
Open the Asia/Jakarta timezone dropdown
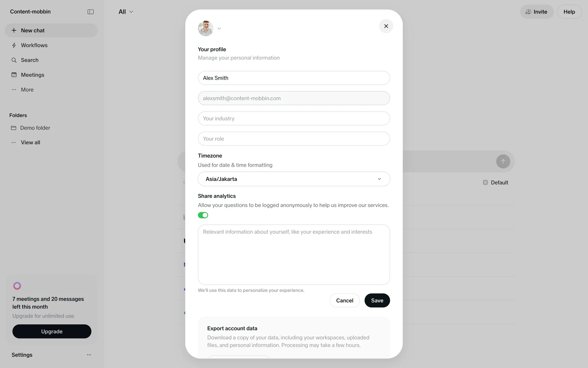[294, 179]
